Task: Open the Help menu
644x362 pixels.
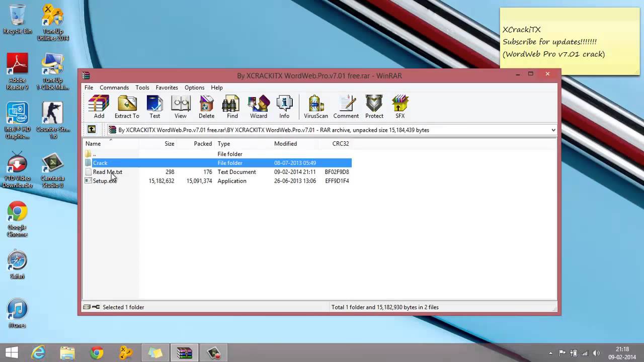Action: (217, 87)
